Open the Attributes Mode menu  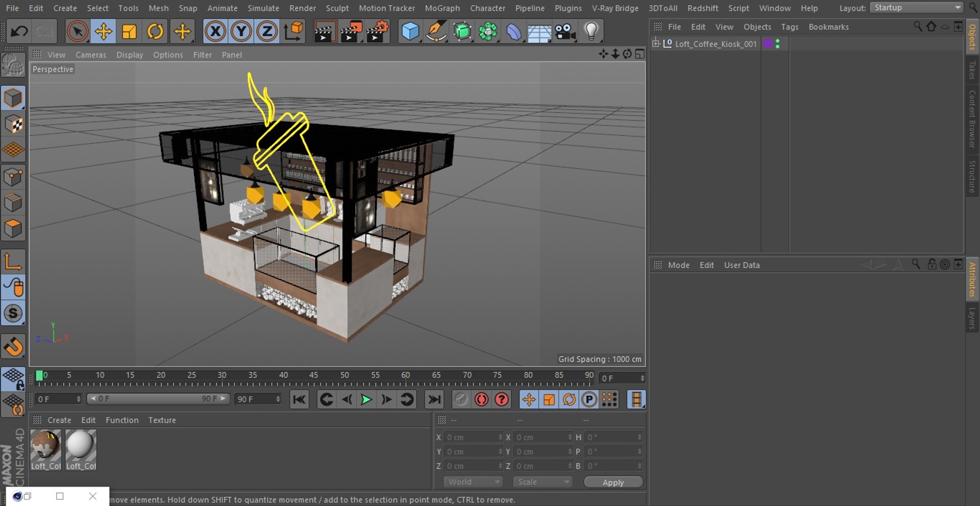(678, 265)
